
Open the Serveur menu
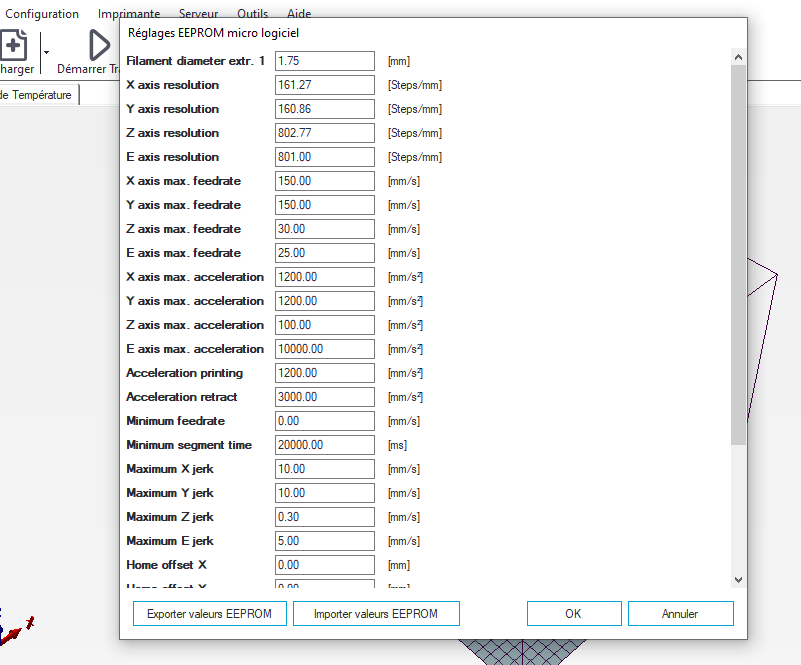tap(198, 14)
